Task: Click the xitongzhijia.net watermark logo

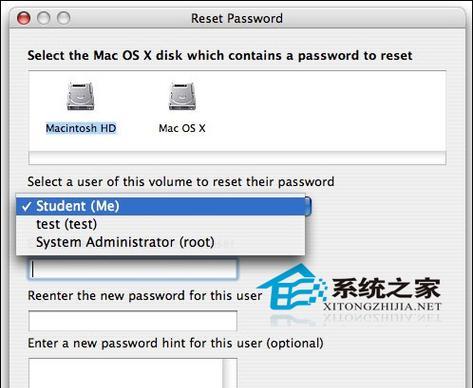Action: [x=350, y=293]
